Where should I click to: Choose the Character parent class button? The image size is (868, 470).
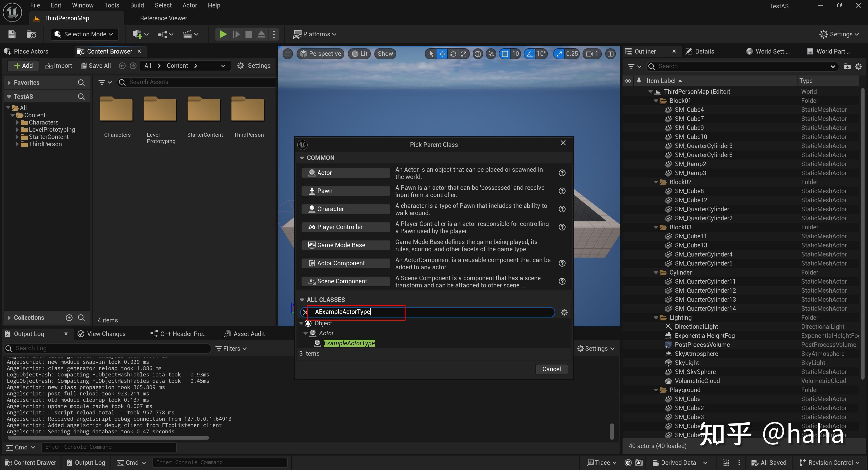345,209
